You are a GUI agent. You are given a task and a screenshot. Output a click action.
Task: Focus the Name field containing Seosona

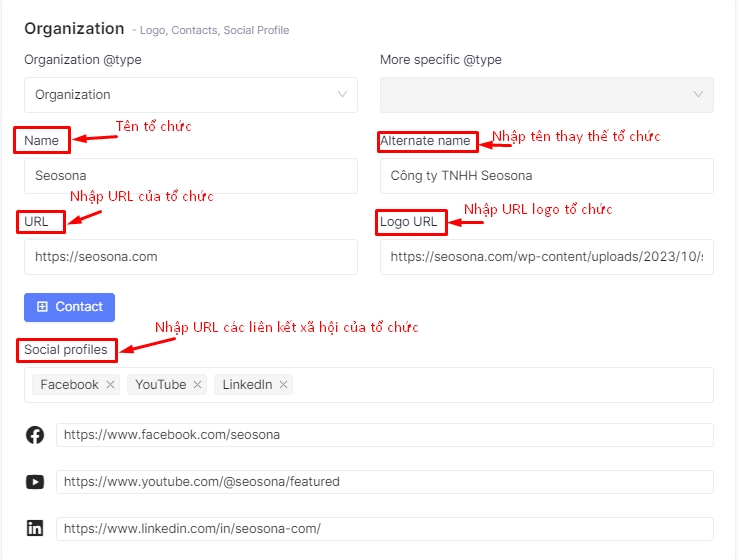pos(191,176)
